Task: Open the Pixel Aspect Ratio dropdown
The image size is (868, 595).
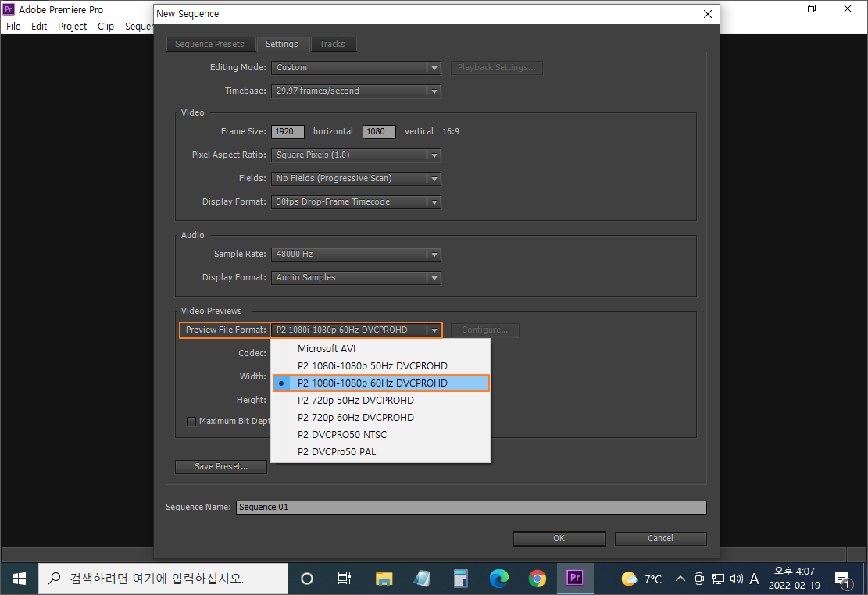Action: point(356,155)
